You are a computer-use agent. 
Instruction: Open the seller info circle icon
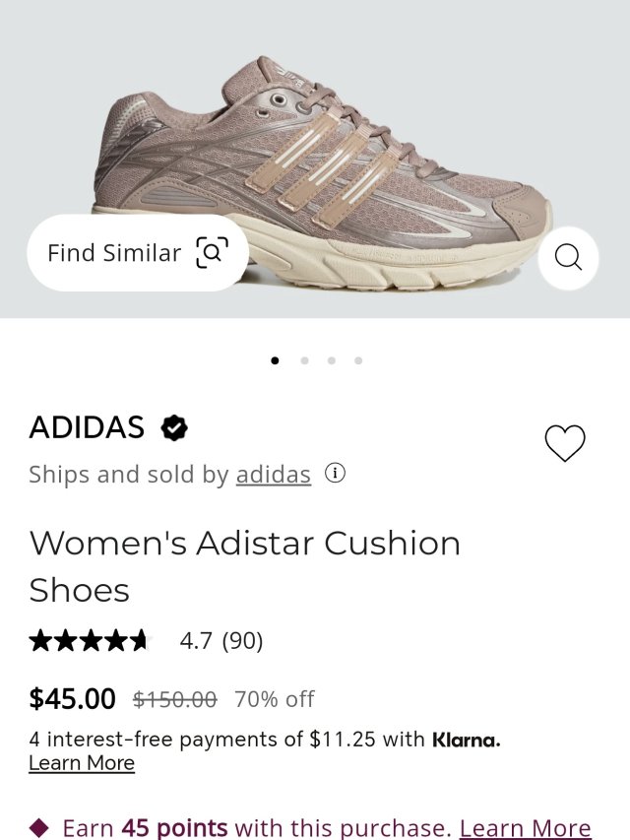pyautogui.click(x=335, y=474)
